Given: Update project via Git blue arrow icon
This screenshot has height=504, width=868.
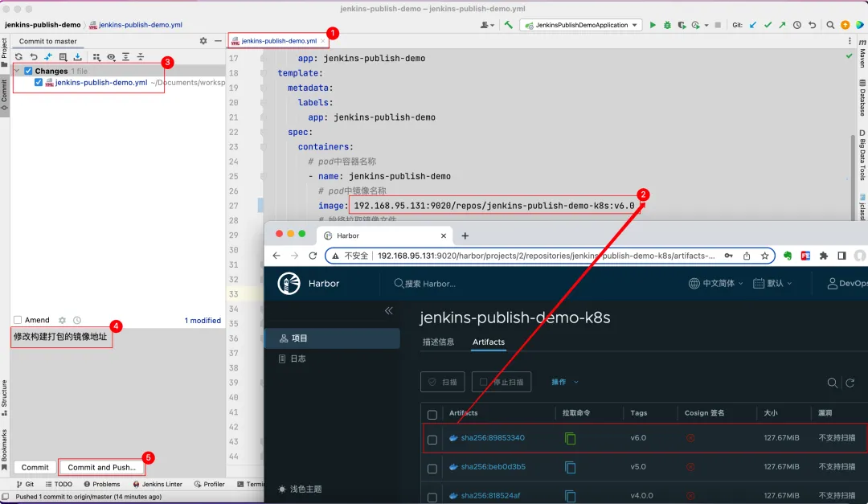Looking at the screenshot, I should click(x=753, y=25).
